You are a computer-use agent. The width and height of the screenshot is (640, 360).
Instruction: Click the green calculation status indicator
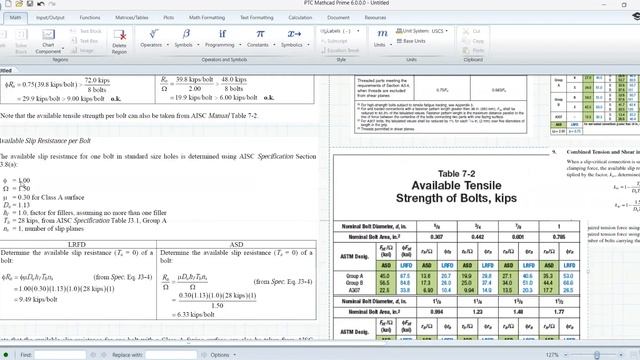tap(6, 355)
